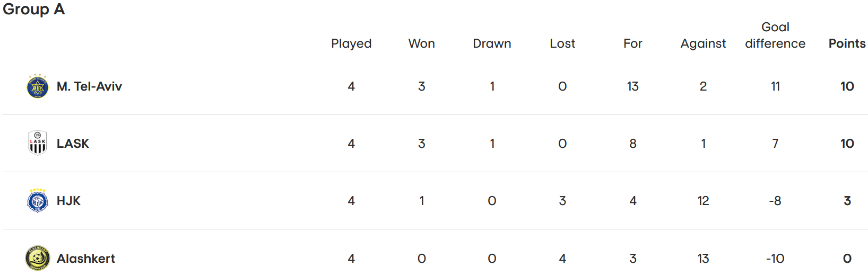Click the Played column header

(x=351, y=43)
